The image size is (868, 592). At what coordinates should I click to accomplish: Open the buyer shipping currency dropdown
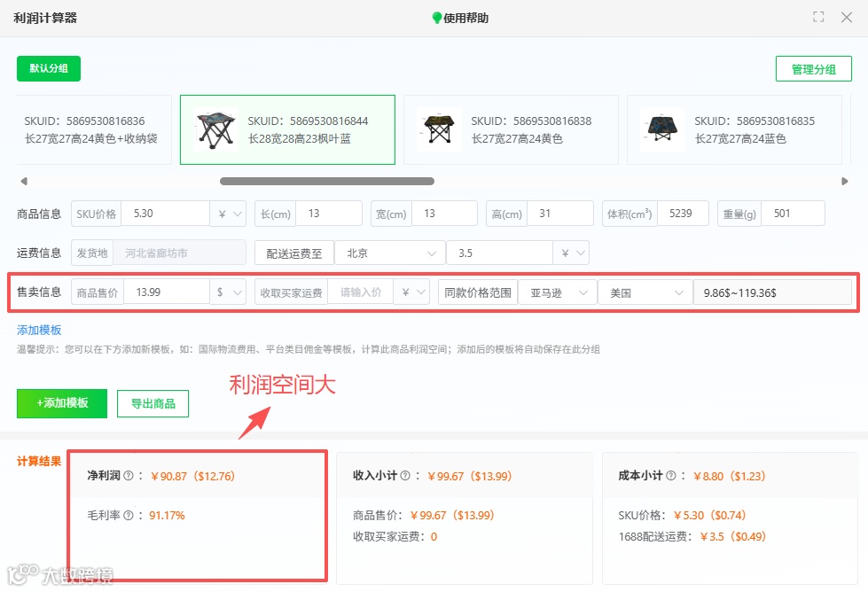coord(411,292)
